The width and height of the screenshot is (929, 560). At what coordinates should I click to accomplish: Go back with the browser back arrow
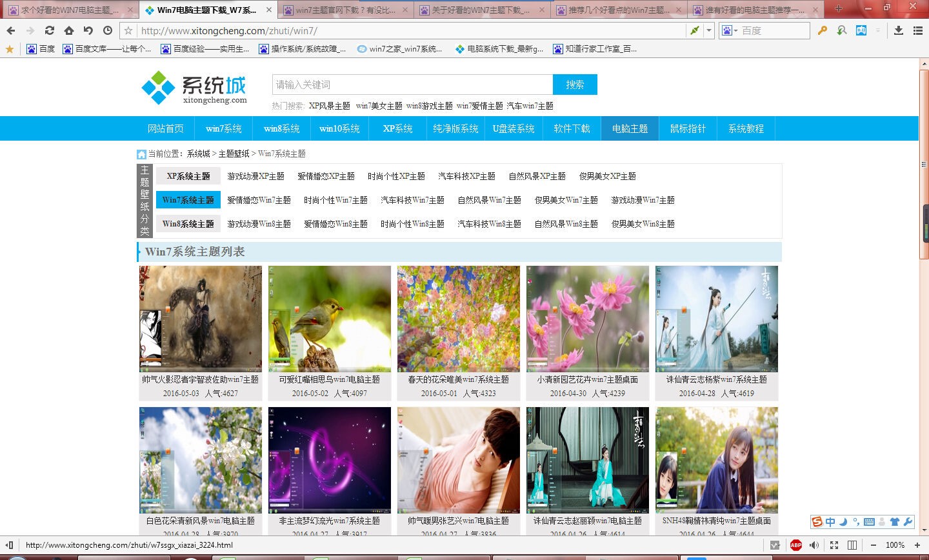coord(11,30)
